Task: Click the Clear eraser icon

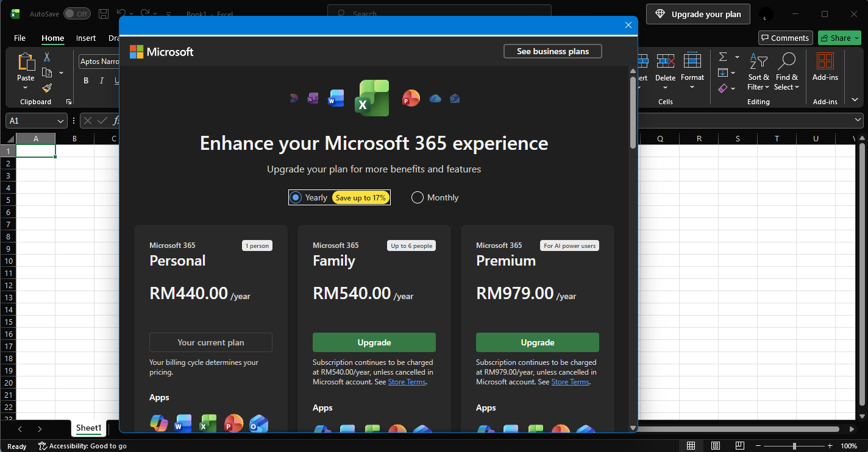Action: point(723,88)
